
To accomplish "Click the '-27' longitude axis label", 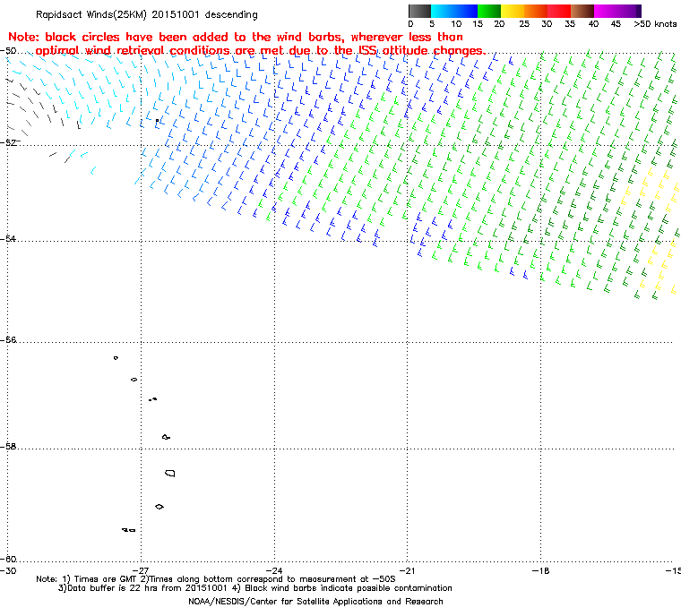I will [x=141, y=570].
